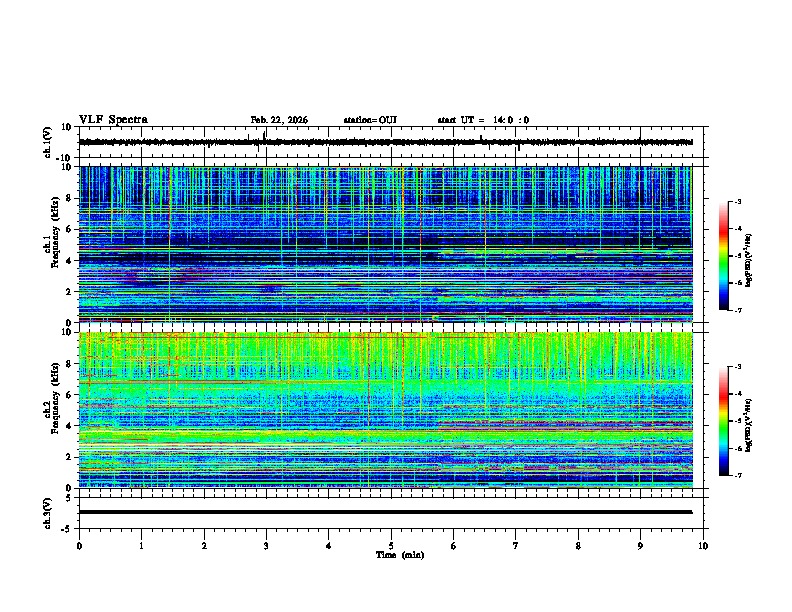This screenshot has width=792, height=612.
Task: Click the time axis tick label "2"
Action: [x=204, y=546]
